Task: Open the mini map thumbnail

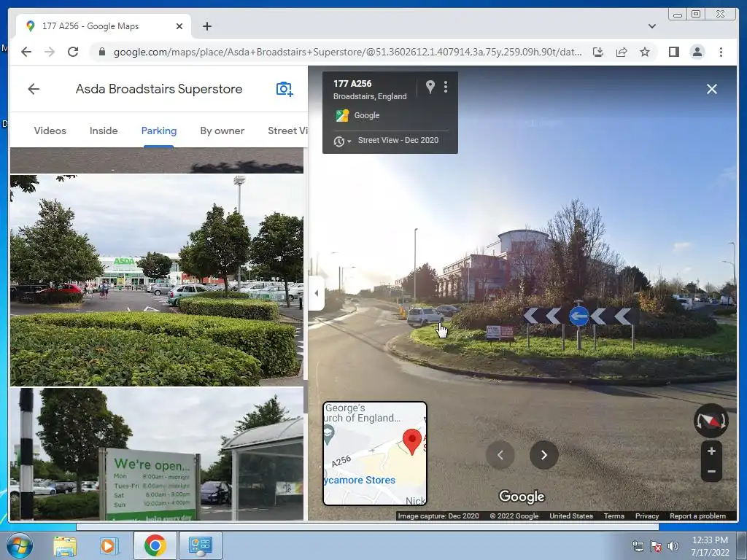Action: (x=375, y=454)
